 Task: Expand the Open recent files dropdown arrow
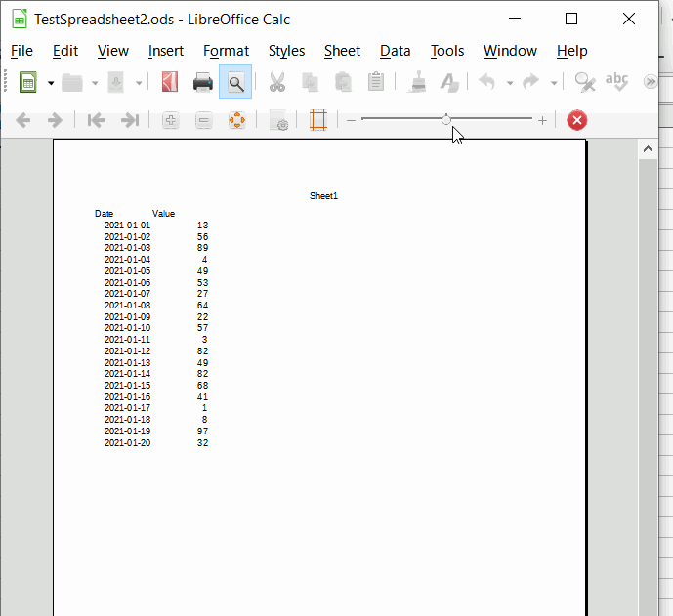click(x=95, y=83)
